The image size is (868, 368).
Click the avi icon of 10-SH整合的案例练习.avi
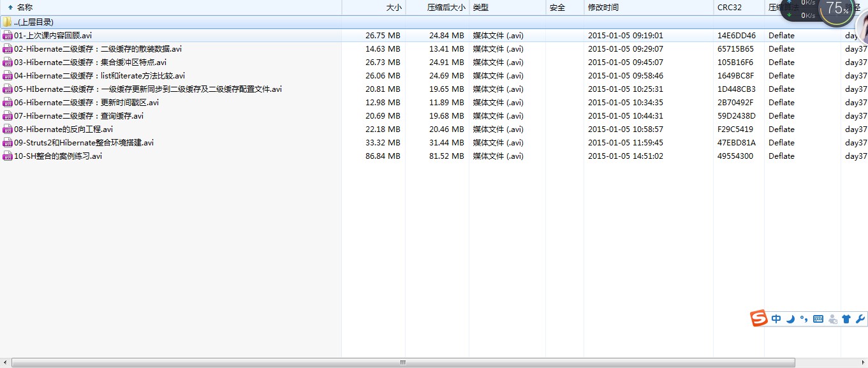click(8, 156)
